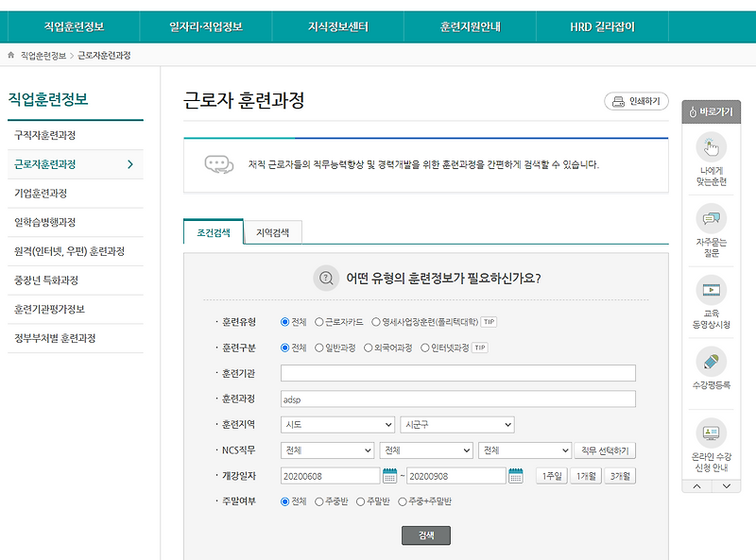Open the 시군구 district dropdown
Image resolution: width=756 pixels, height=560 pixels.
pos(457,425)
